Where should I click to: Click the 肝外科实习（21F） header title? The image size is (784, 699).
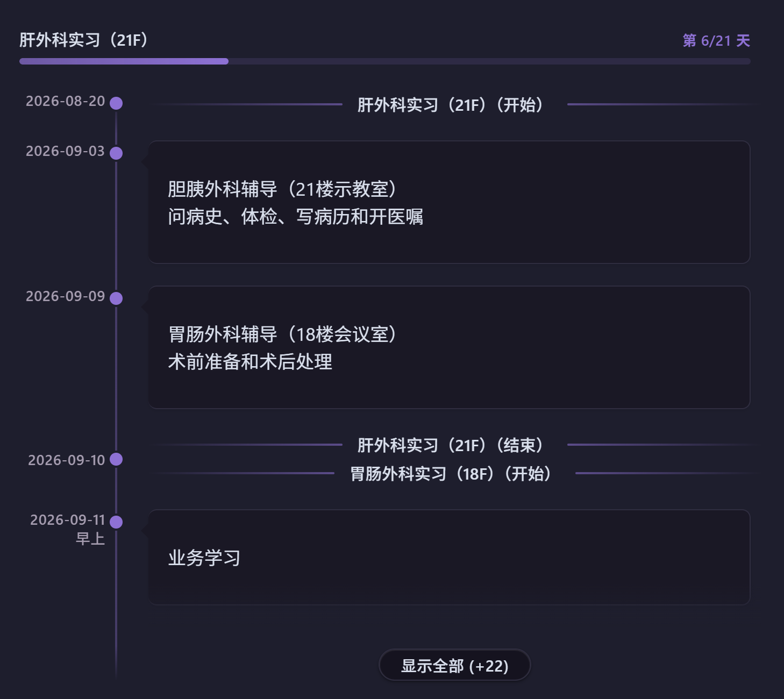pyautogui.click(x=83, y=40)
